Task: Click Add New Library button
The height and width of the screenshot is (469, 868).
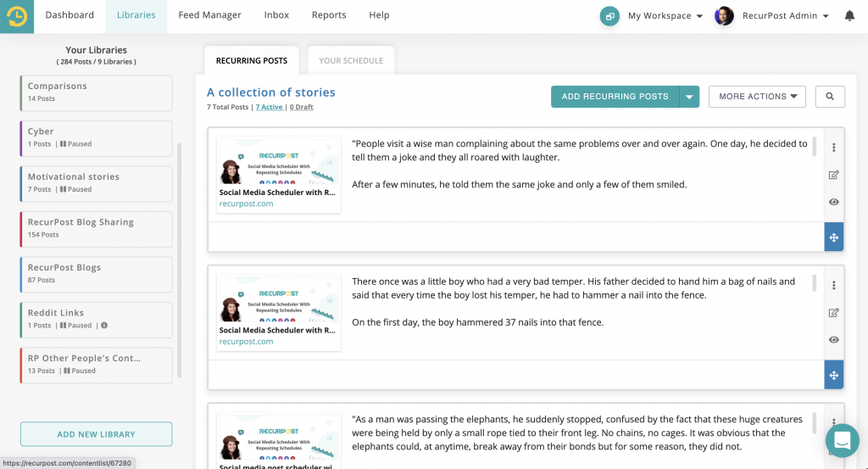Action: point(97,434)
